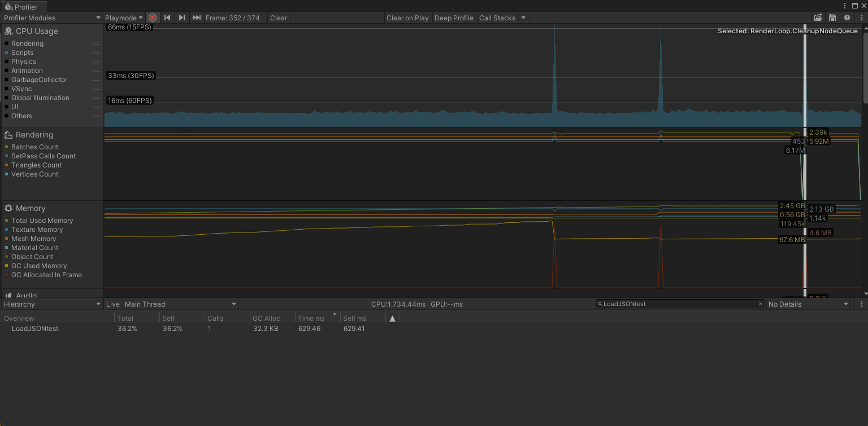Grab the GarbageCollector reorder handle
The image size is (868, 426).
point(97,80)
